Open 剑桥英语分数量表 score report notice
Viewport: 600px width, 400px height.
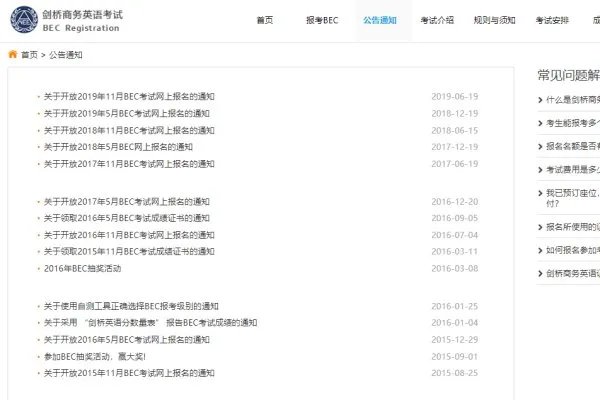coord(150,323)
